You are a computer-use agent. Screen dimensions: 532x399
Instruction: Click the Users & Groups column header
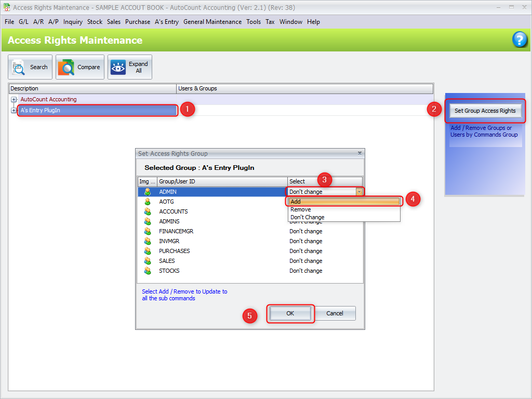pyautogui.click(x=197, y=88)
